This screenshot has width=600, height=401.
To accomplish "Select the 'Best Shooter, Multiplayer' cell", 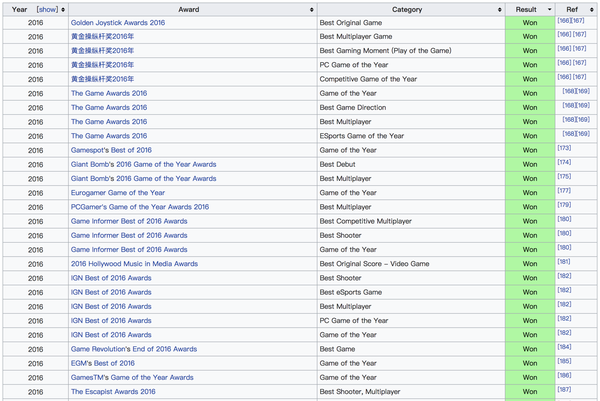I will pos(411,391).
